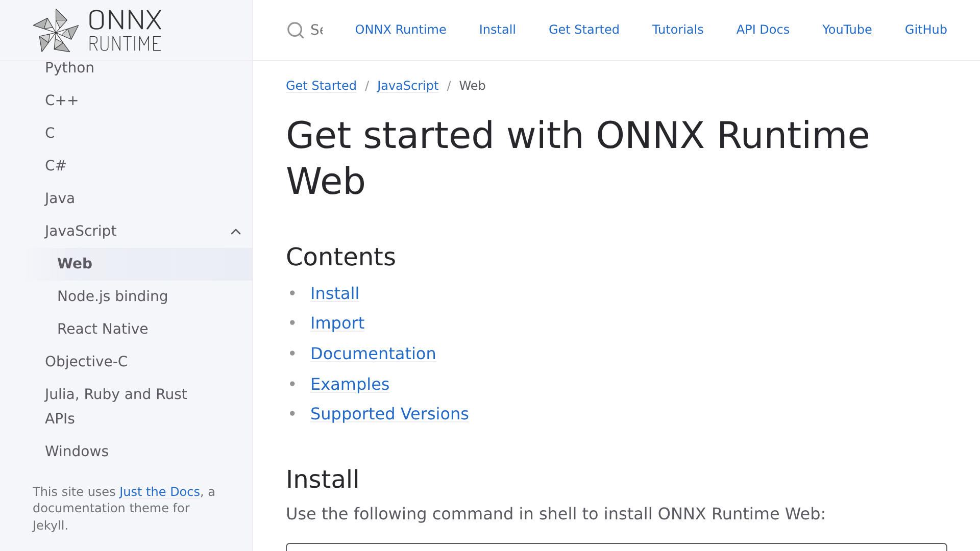Select the C sidebar entry
980x551 pixels.
tap(50, 133)
